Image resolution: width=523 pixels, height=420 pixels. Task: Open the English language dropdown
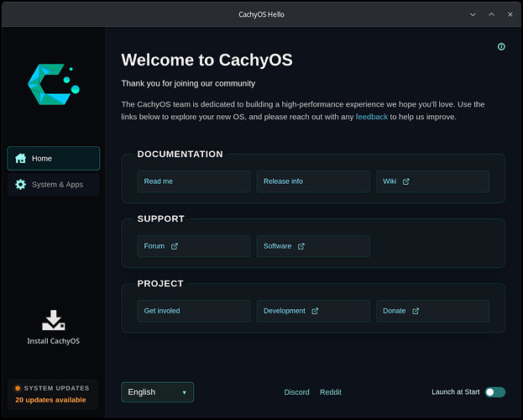point(158,392)
